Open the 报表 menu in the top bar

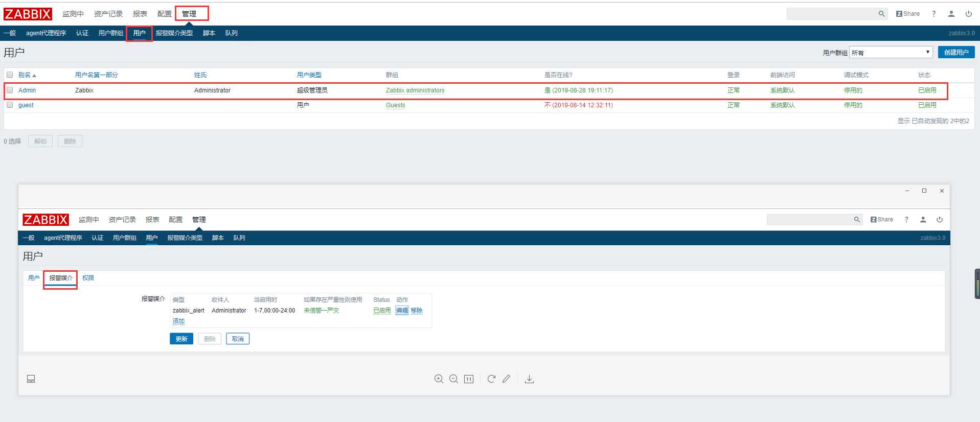140,14
